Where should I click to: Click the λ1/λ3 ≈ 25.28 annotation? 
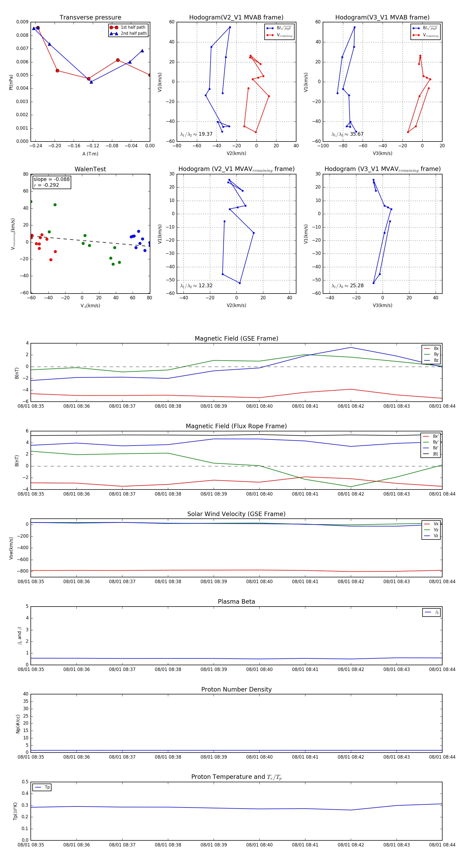[x=347, y=286]
